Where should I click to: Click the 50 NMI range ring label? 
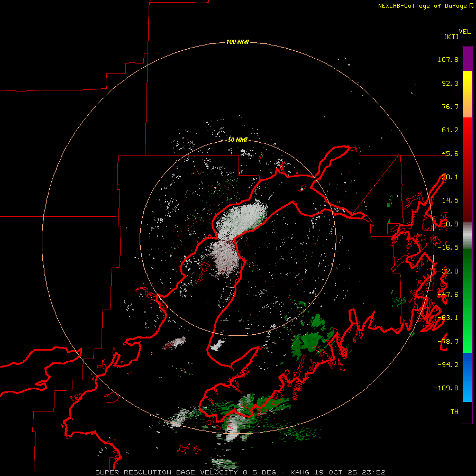tap(237, 140)
